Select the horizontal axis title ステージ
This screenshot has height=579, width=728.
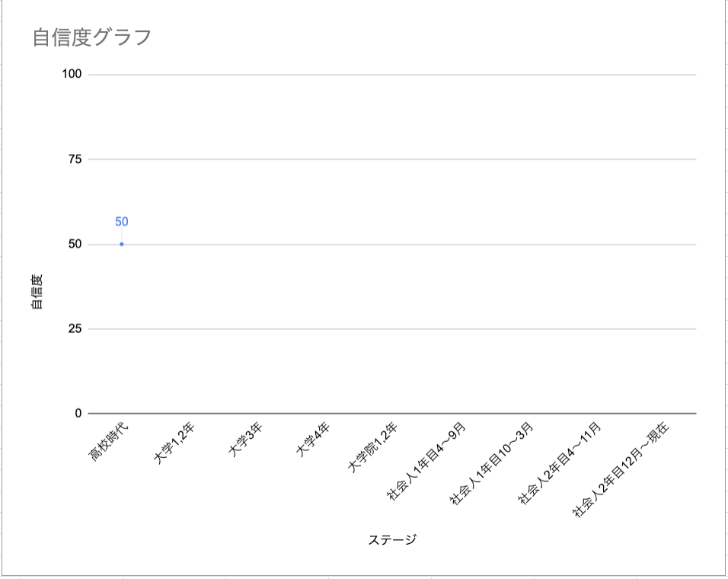point(392,539)
